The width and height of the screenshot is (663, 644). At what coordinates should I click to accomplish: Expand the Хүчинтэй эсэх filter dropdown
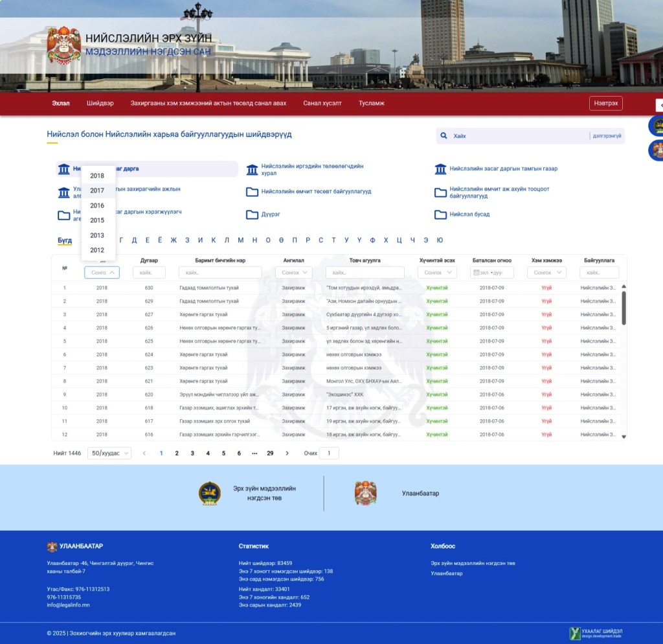click(x=437, y=273)
